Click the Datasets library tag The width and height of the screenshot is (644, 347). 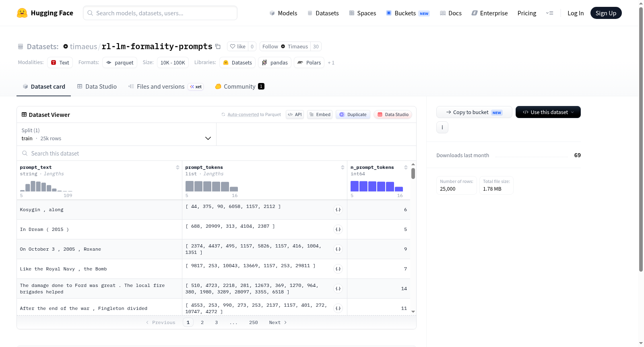point(237,62)
